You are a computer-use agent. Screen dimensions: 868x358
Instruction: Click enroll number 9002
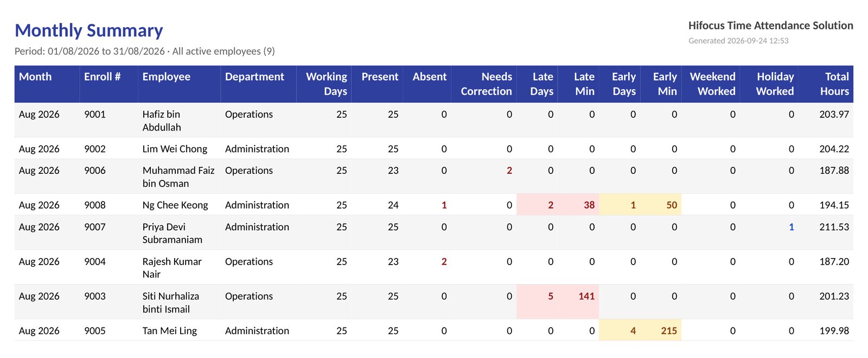click(95, 149)
